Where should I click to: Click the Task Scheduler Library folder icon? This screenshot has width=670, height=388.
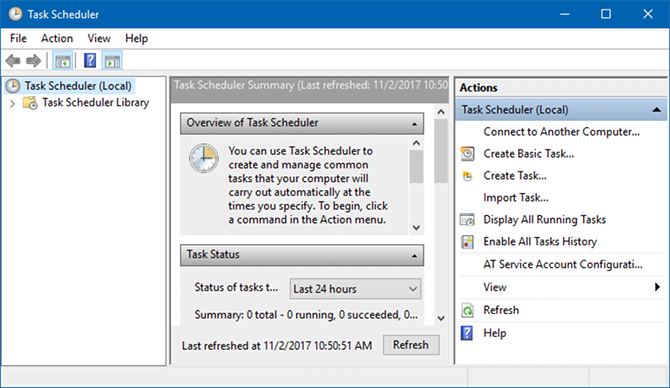(30, 103)
